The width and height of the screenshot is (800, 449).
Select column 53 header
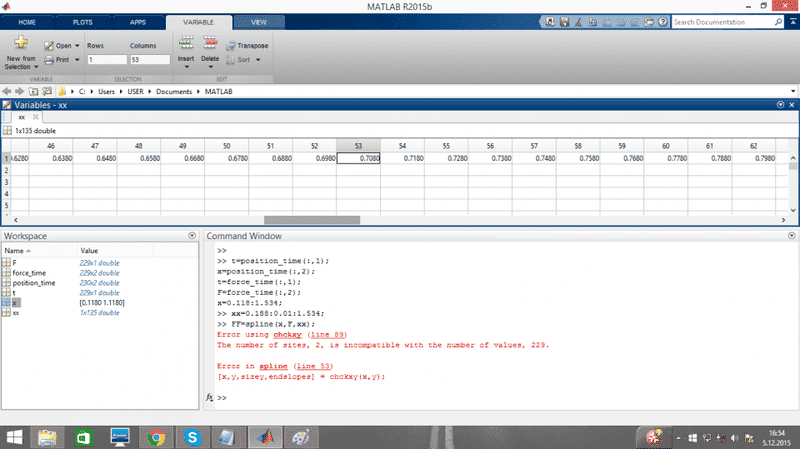pos(358,146)
